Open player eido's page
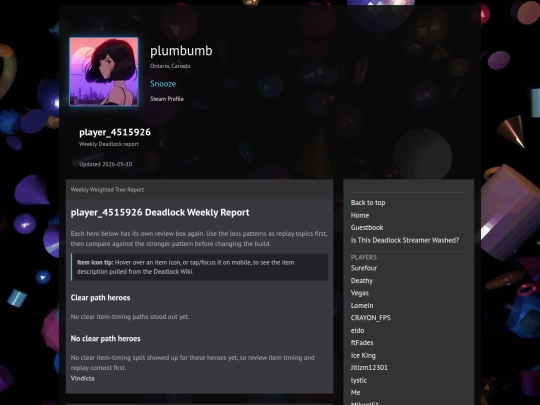Image resolution: width=540 pixels, height=405 pixels. point(357,330)
